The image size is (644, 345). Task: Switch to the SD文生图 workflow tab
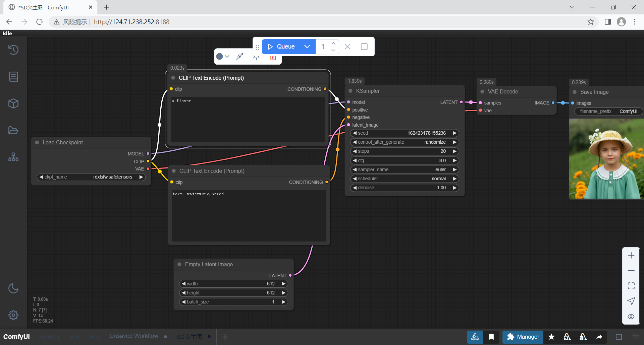coord(189,337)
